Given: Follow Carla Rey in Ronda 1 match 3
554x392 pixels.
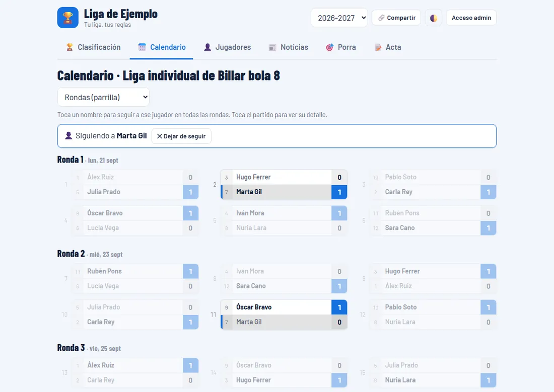Looking at the screenshot, I should click(398, 192).
